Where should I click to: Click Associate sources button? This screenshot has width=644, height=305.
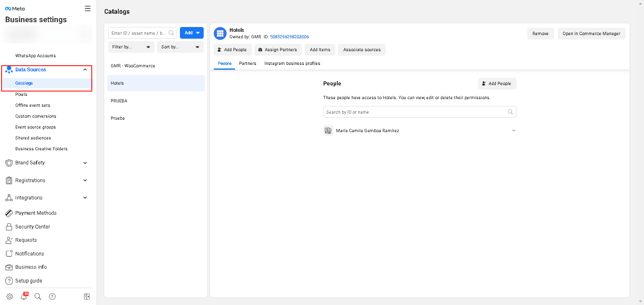click(362, 50)
